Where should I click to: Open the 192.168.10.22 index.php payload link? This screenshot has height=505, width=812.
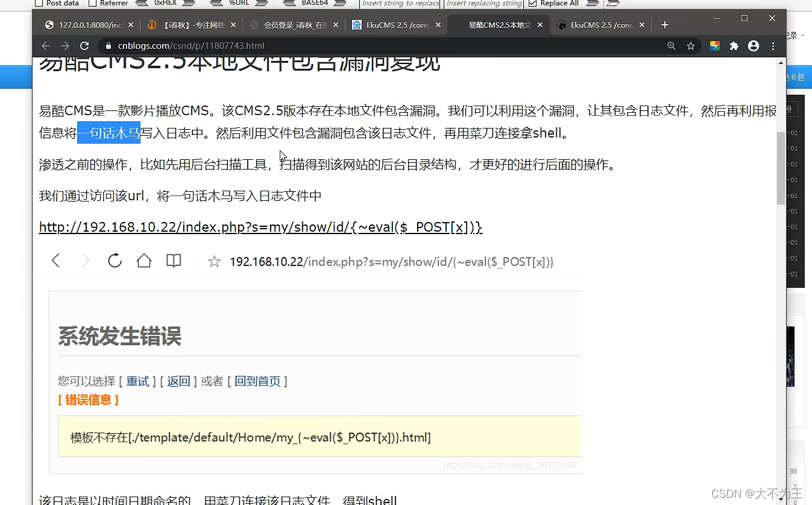[x=260, y=227]
